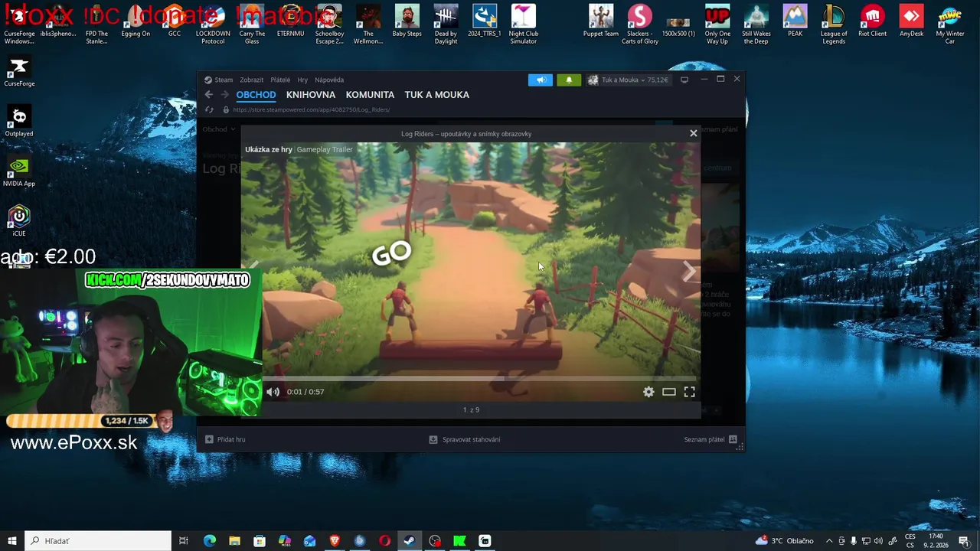
Task: Click the Steam store URL address
Action: tap(311, 109)
